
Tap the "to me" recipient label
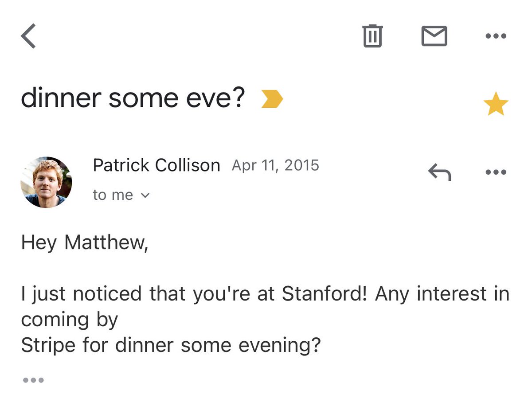pyautogui.click(x=113, y=195)
